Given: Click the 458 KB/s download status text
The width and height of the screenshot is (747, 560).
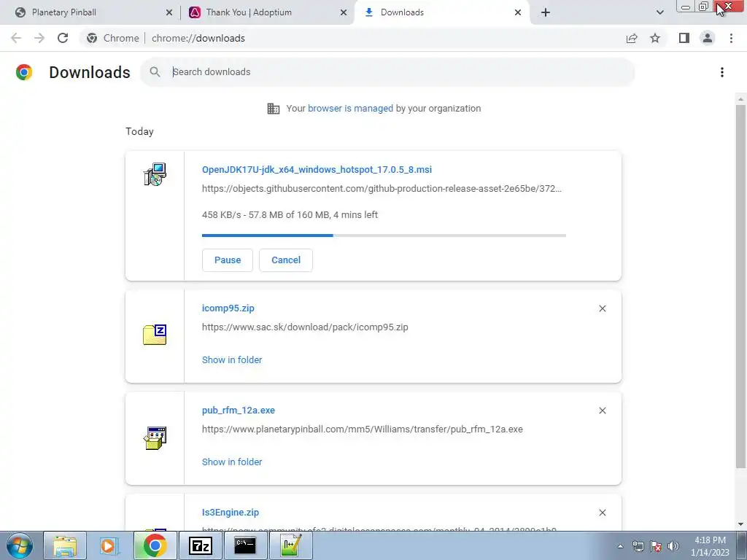Looking at the screenshot, I should click(290, 215).
